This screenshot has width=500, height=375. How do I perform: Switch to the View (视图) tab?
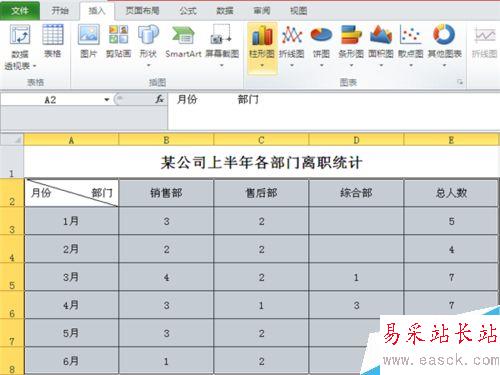(298, 11)
